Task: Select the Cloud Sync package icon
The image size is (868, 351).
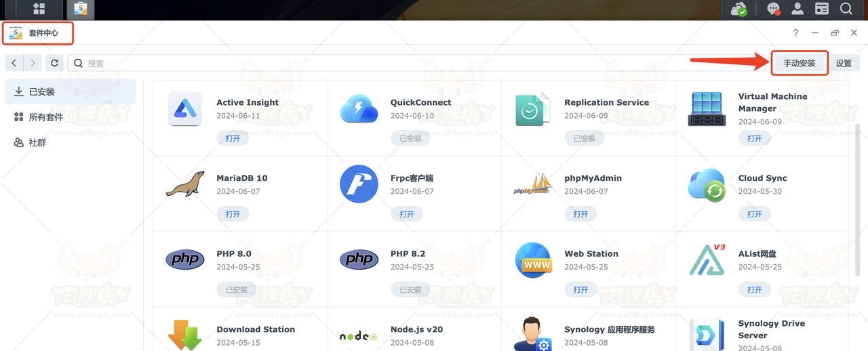Action: 707,184
